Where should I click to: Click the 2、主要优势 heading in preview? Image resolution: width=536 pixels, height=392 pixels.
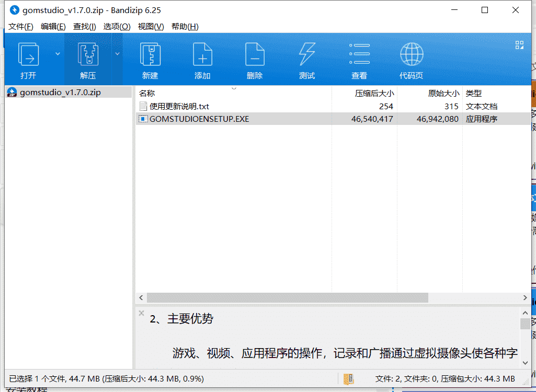click(x=181, y=319)
